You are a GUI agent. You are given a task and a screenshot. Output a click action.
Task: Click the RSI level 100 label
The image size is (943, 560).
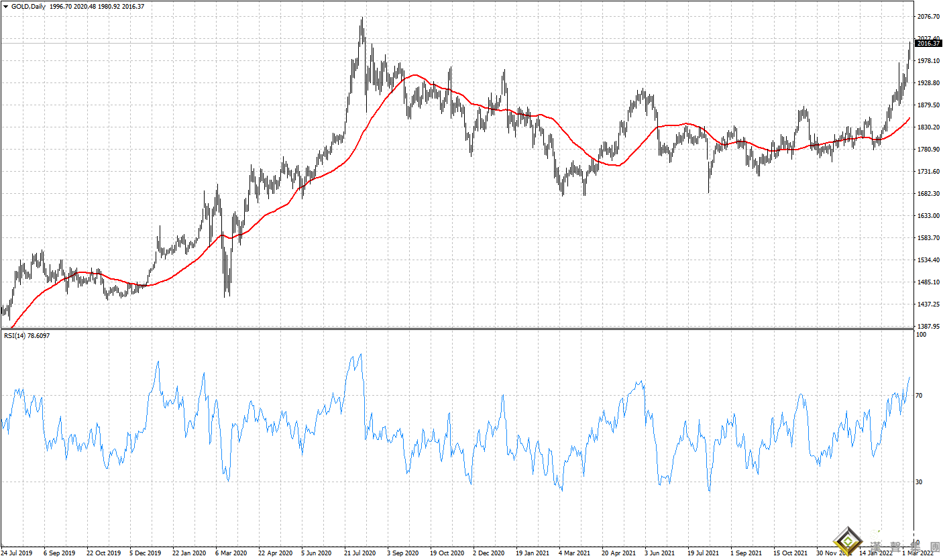coord(921,334)
